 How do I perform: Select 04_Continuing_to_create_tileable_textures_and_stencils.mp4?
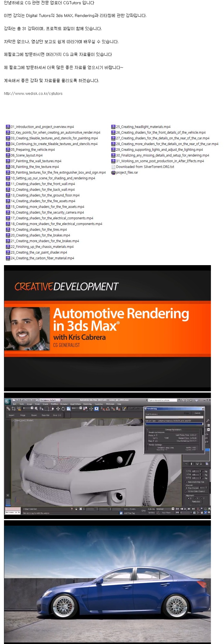(54, 144)
